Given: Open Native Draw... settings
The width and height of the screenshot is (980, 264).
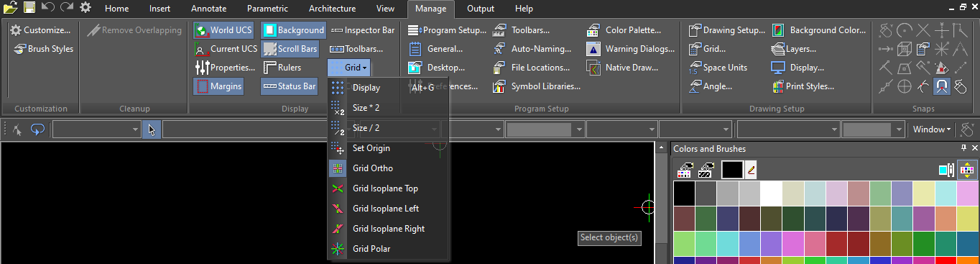Looking at the screenshot, I should point(623,68).
